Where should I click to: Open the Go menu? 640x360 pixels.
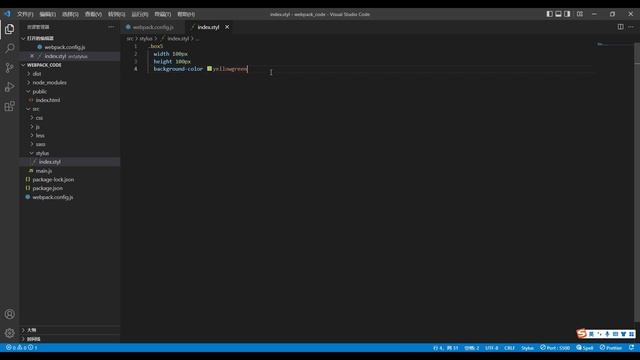(x=116, y=14)
